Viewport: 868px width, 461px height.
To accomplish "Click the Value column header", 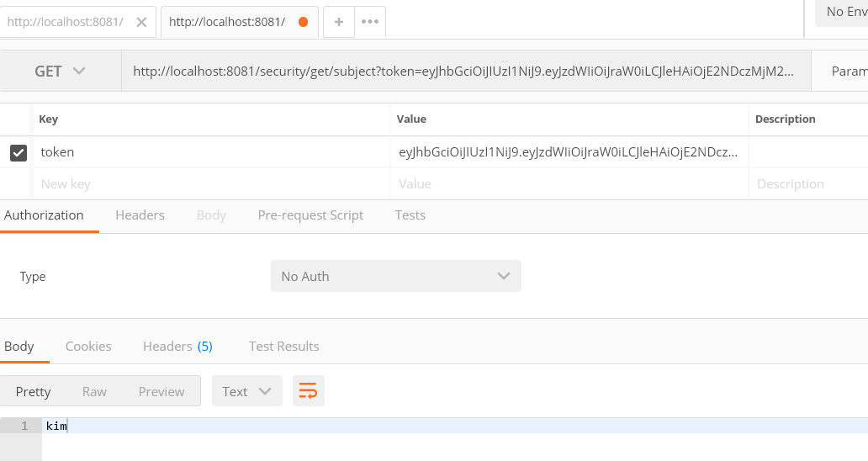I will click(411, 119).
